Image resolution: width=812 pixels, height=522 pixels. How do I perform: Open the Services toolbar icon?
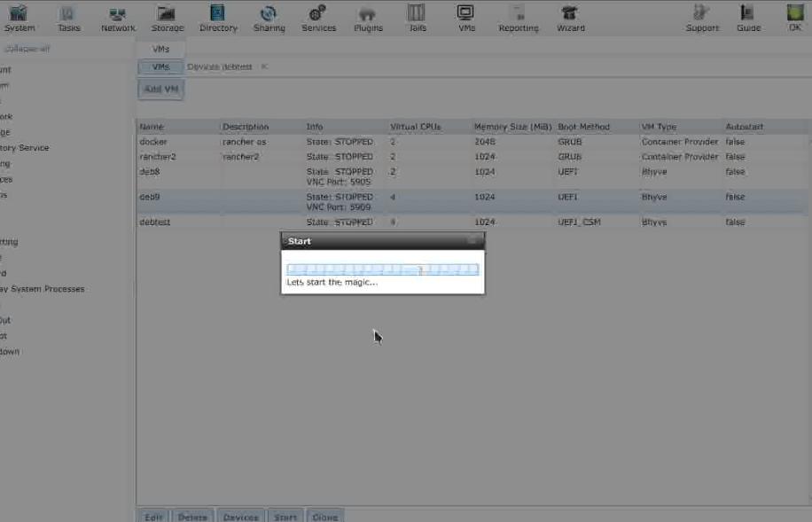(x=318, y=18)
